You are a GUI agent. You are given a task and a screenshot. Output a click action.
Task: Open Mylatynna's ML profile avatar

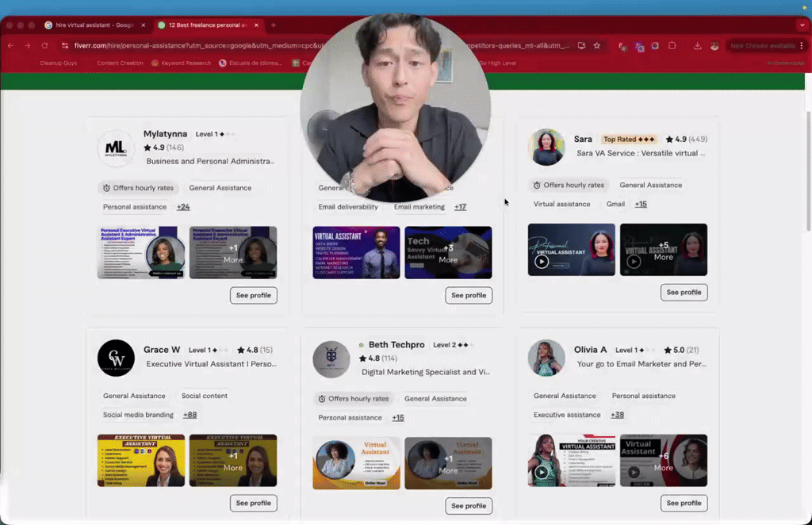point(116,148)
